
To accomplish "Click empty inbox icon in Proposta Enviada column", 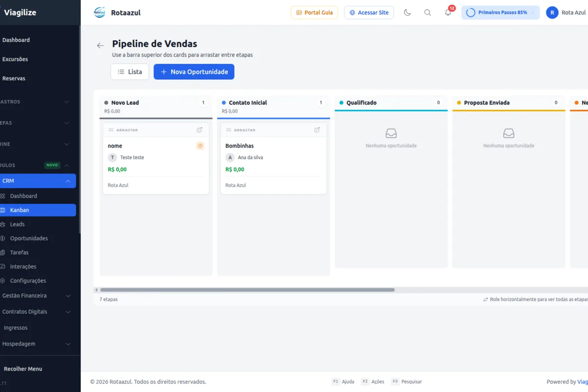I will coord(509,133).
